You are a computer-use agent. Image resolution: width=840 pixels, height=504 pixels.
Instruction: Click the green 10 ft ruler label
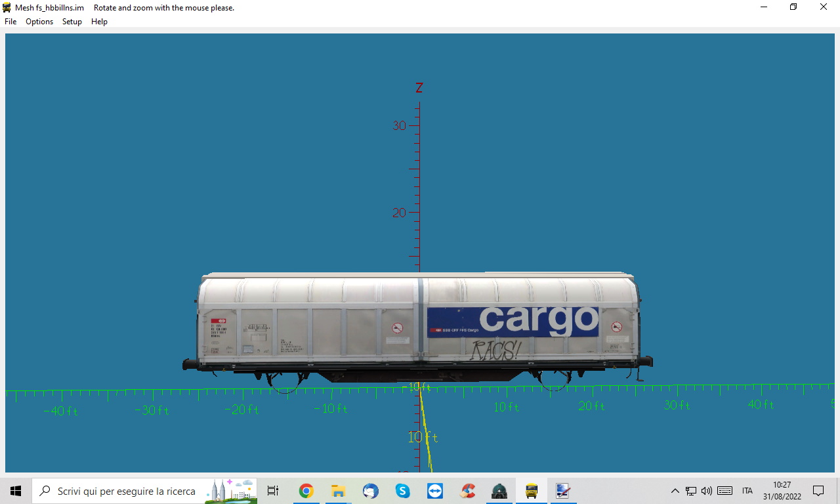point(506,408)
